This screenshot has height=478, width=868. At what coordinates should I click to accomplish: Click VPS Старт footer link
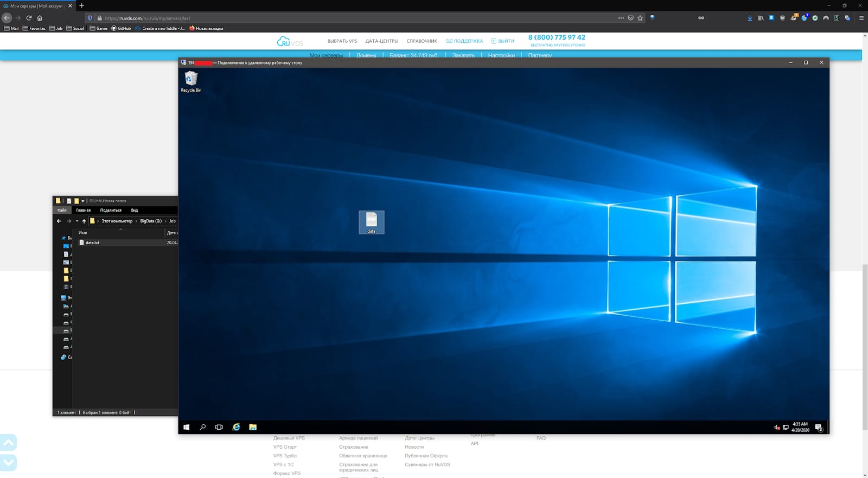tap(285, 447)
